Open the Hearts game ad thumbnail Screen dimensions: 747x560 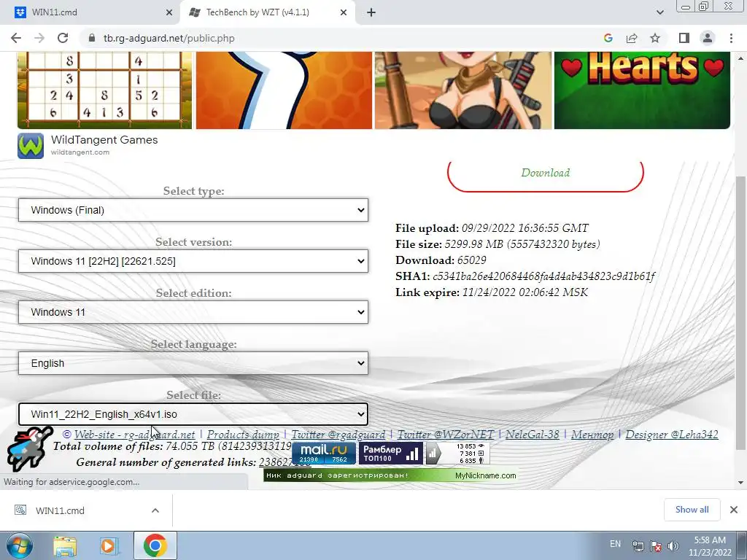(x=642, y=90)
